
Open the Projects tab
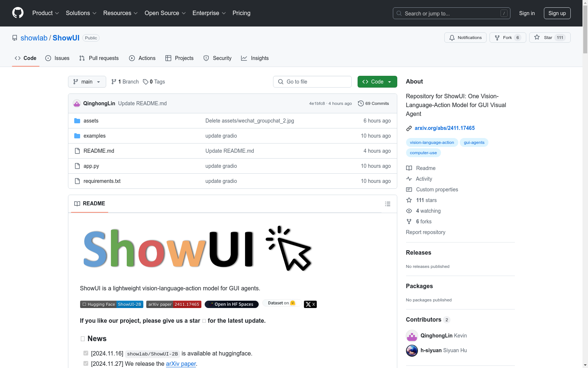(179, 58)
